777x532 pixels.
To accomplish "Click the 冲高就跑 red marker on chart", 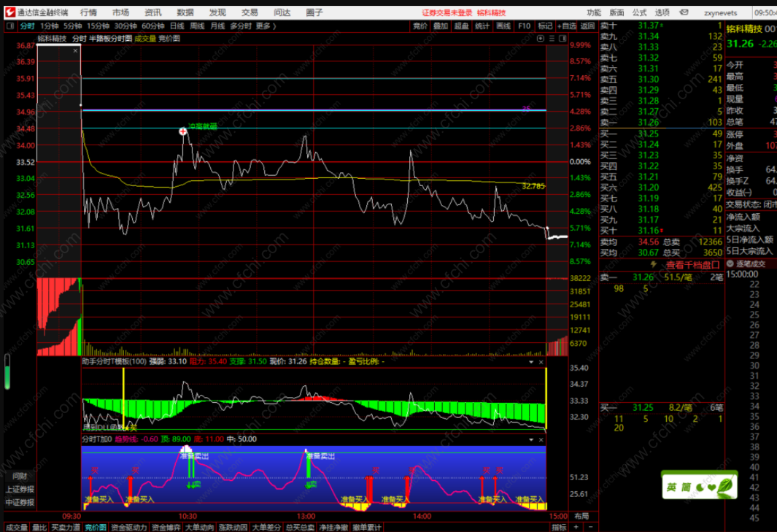I will pyautogui.click(x=183, y=131).
